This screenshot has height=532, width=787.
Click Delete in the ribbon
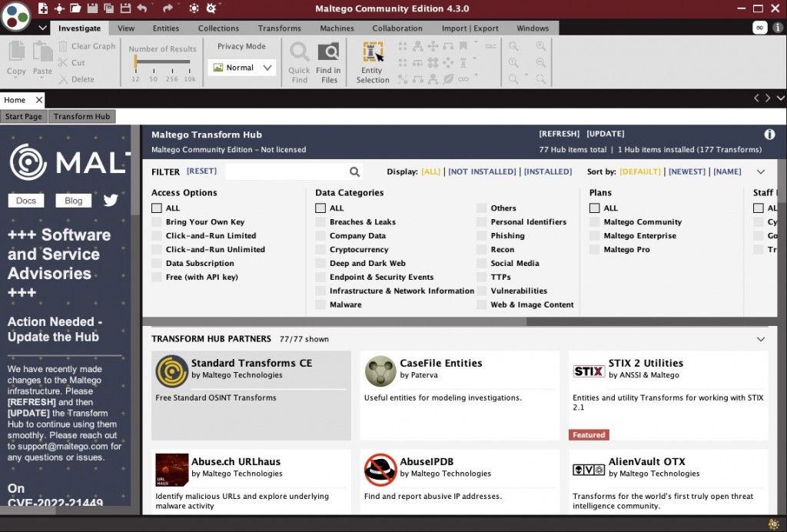click(77, 79)
